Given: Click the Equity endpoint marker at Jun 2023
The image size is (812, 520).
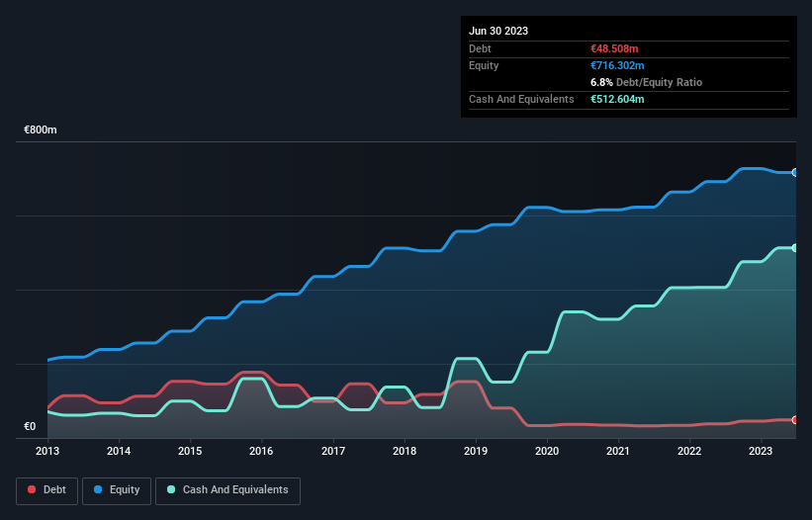Looking at the screenshot, I should point(795,172).
